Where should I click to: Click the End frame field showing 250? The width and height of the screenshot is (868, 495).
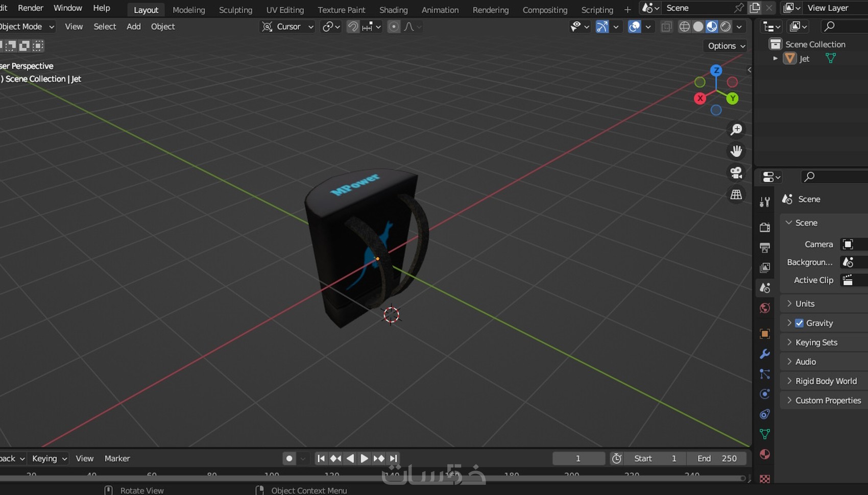coord(716,458)
